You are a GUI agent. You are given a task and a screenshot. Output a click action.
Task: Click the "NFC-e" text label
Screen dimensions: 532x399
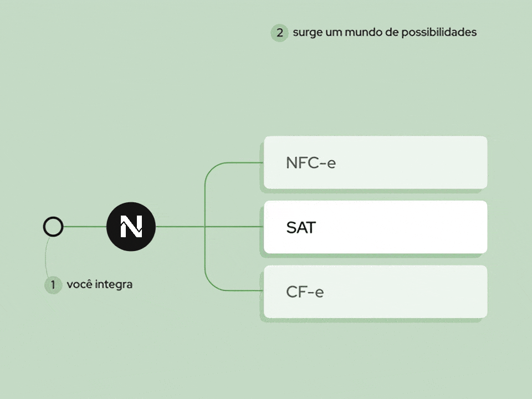(x=311, y=163)
